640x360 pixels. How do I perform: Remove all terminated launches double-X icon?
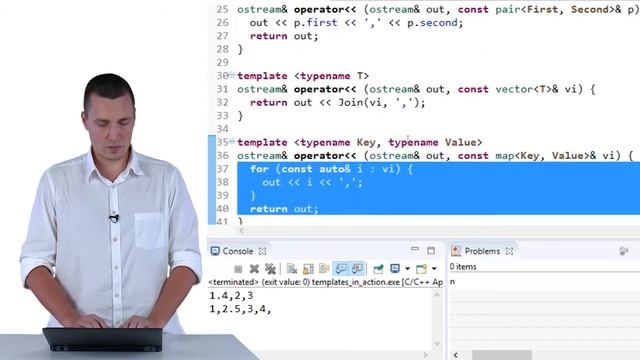click(x=270, y=269)
